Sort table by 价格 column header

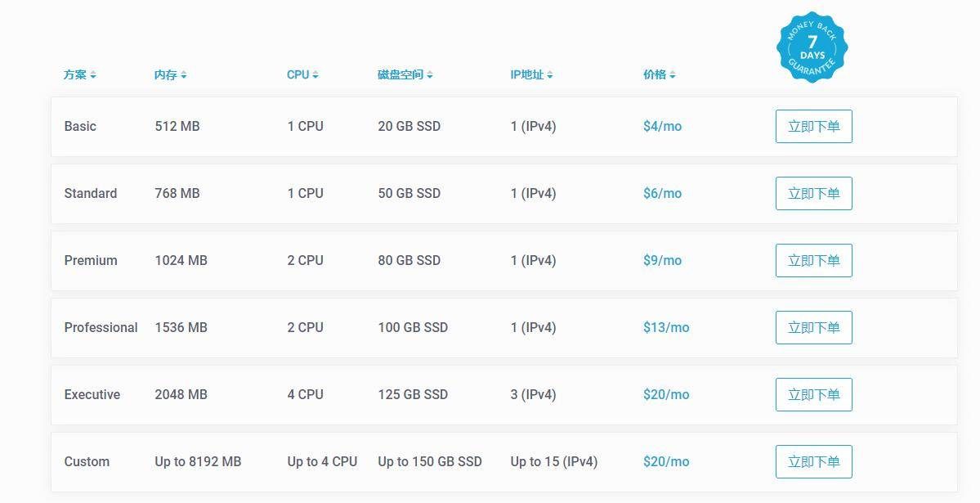point(655,74)
